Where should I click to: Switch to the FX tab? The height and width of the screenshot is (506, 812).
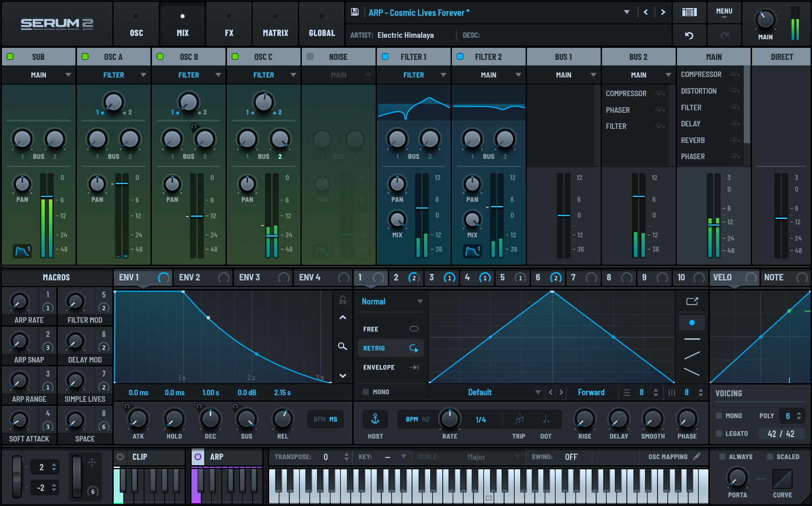229,24
